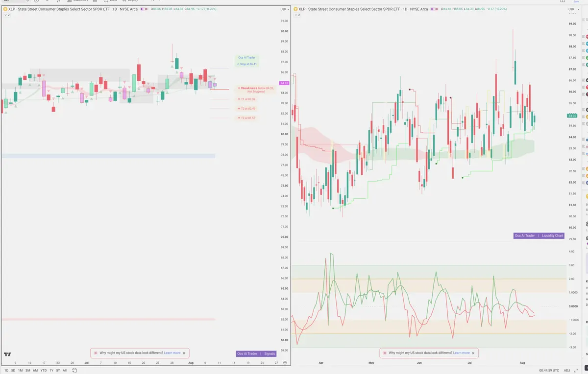This screenshot has width=588, height=374.
Task: Click the Ocs Ai Trader Liquidity Chart badge
Action: [x=539, y=235]
